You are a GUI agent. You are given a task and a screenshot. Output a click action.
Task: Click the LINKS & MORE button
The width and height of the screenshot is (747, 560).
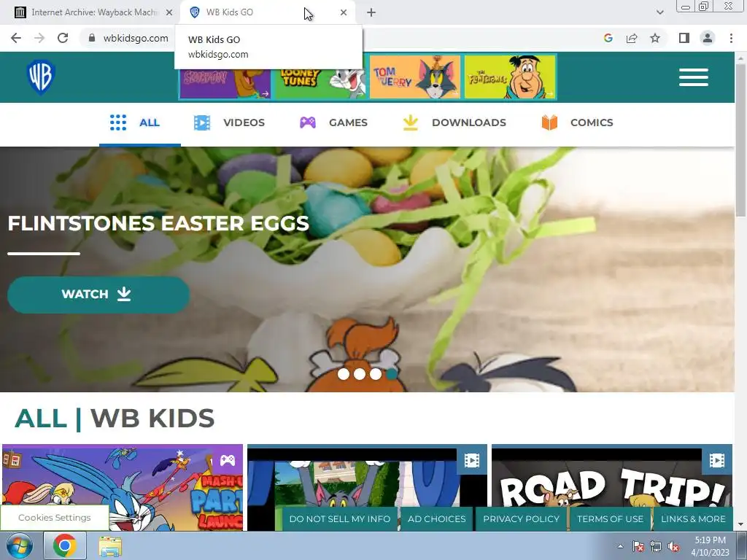[693, 519]
